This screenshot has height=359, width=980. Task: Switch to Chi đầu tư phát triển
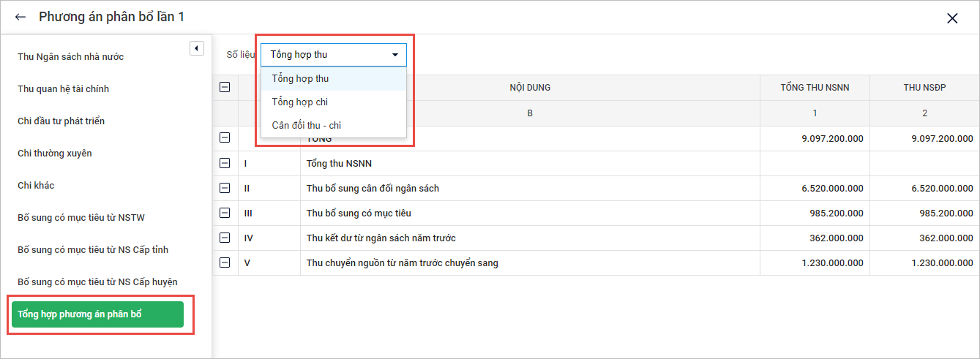61,121
